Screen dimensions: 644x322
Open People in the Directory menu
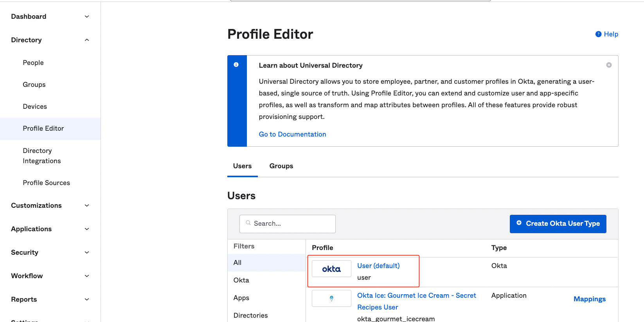click(33, 63)
